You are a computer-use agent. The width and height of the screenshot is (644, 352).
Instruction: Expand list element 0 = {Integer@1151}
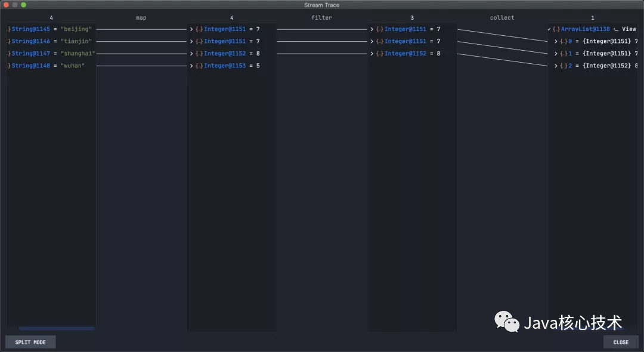[x=556, y=42]
